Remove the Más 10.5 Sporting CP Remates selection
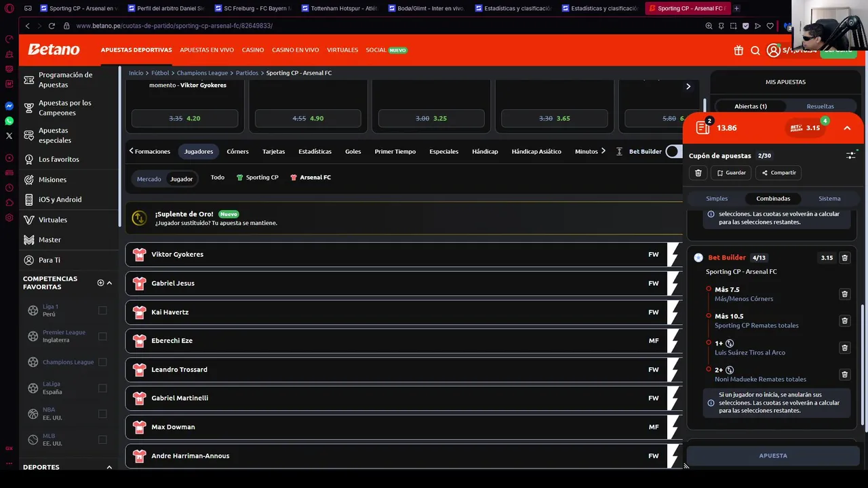 [x=844, y=321]
